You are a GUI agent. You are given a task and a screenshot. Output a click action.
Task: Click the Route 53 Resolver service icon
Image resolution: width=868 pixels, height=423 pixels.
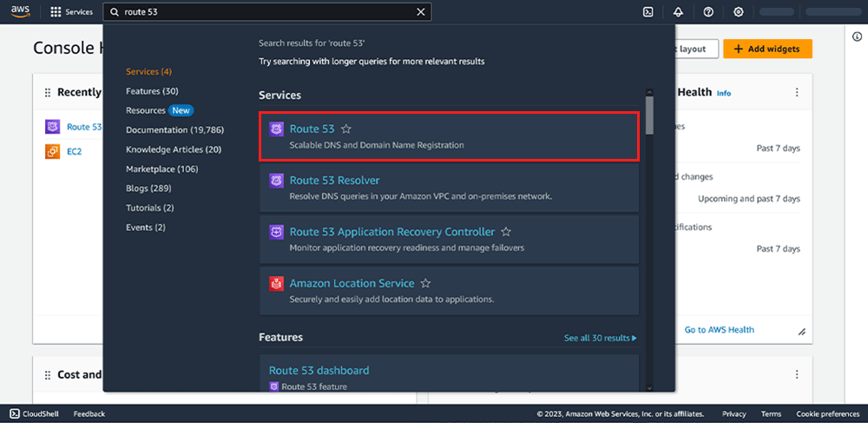click(x=276, y=181)
